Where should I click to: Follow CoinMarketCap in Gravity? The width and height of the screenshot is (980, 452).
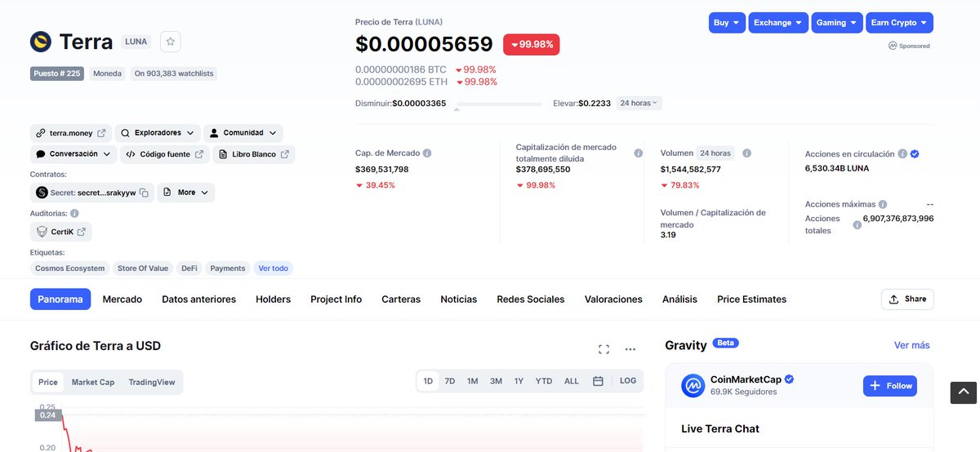pos(890,386)
